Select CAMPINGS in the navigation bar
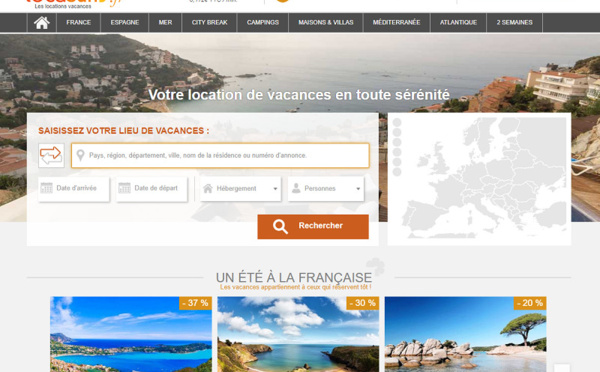This screenshot has height=372, width=600. 262,23
